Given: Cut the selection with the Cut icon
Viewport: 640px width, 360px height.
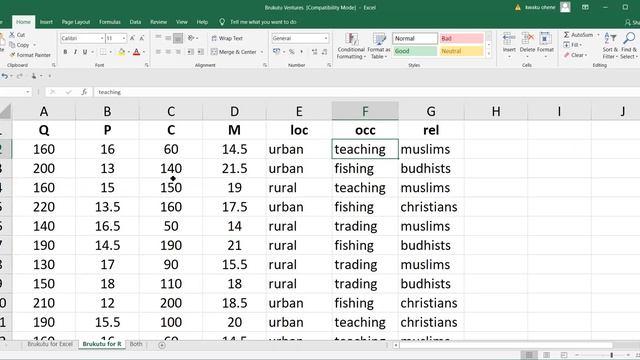Looking at the screenshot, I should click(12, 35).
